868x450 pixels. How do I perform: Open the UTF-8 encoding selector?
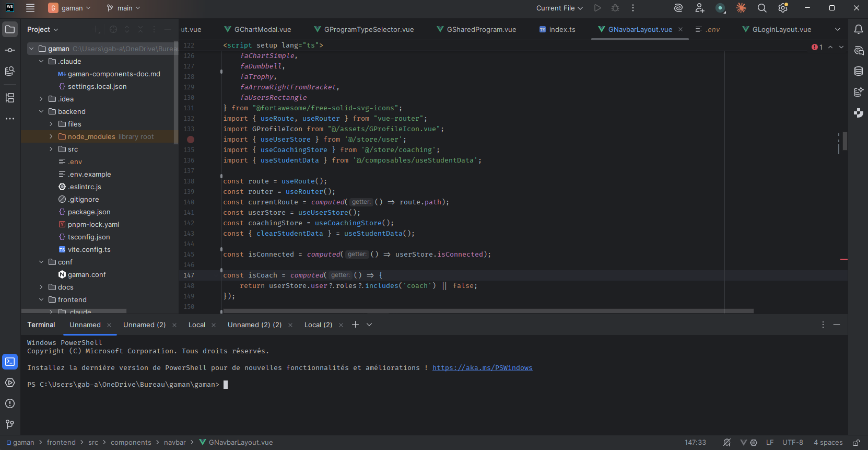(x=792, y=443)
